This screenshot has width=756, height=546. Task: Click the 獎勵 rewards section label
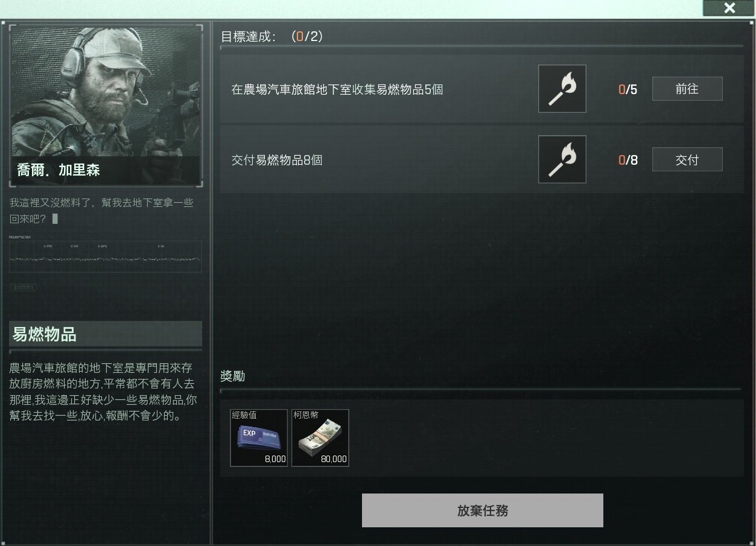pos(233,376)
